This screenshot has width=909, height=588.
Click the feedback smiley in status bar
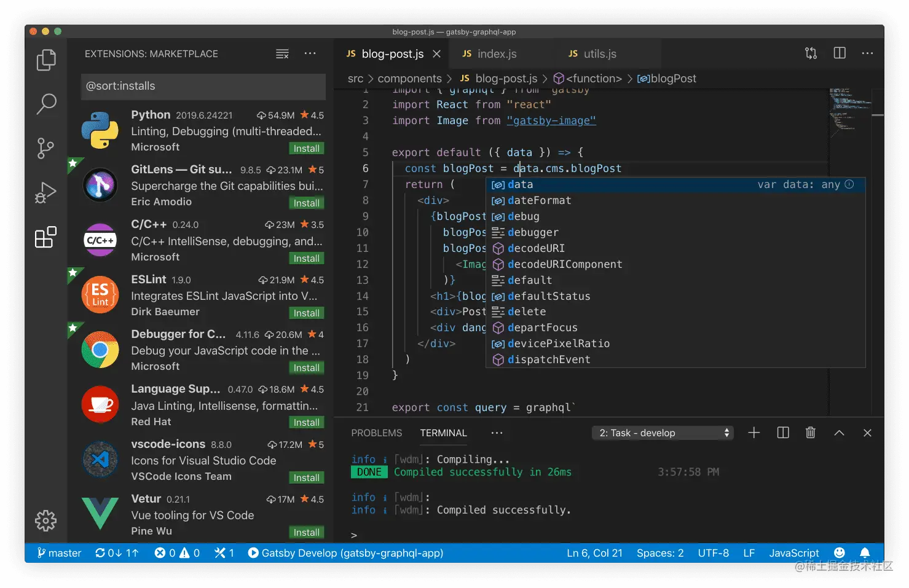[840, 552]
